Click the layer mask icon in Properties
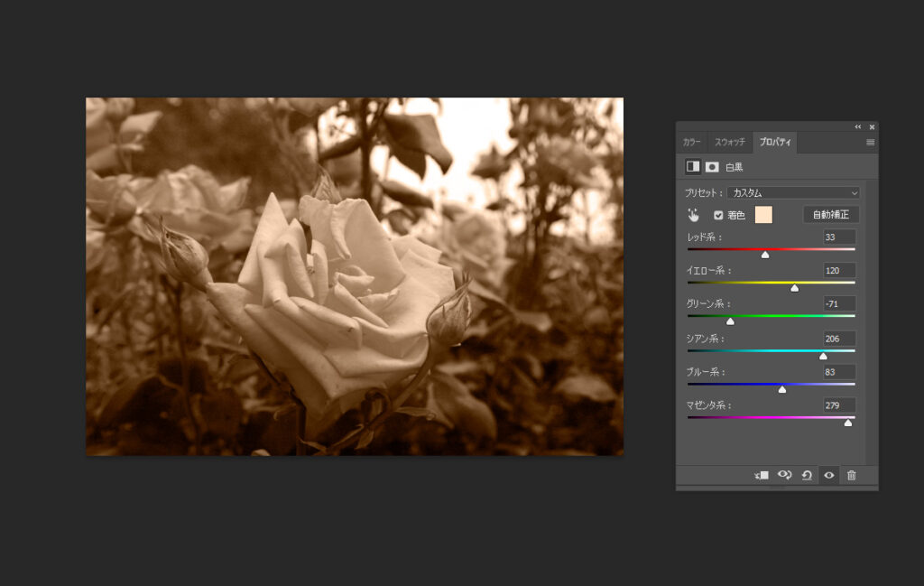 click(x=712, y=167)
